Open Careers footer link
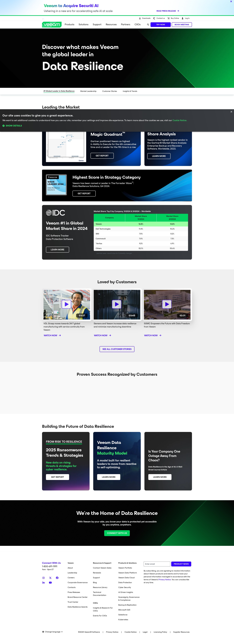This screenshot has width=234, height=644. pos(71,578)
